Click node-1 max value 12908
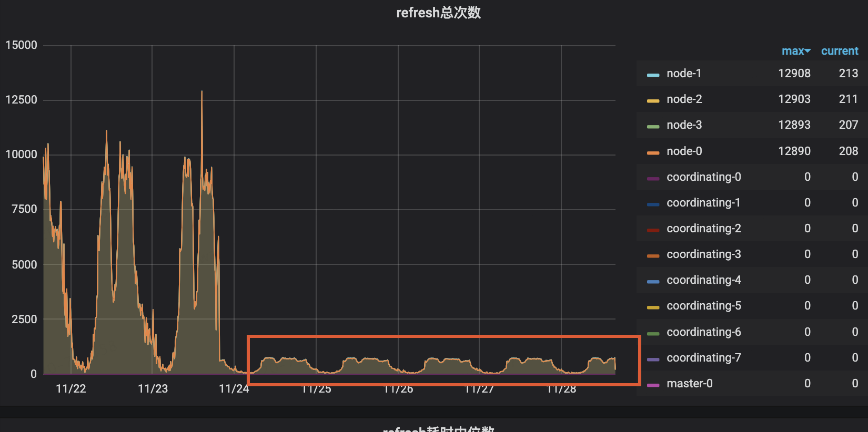868x432 pixels. coord(794,74)
